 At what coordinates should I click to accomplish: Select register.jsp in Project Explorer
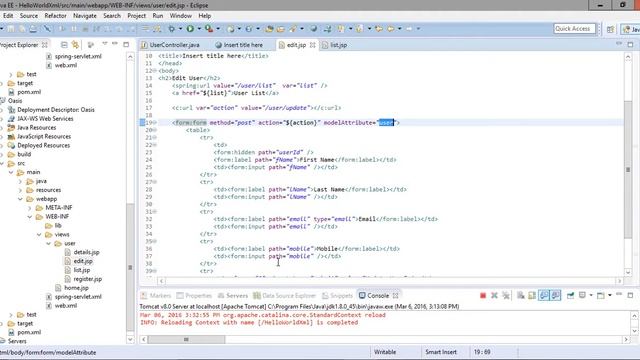87,279
